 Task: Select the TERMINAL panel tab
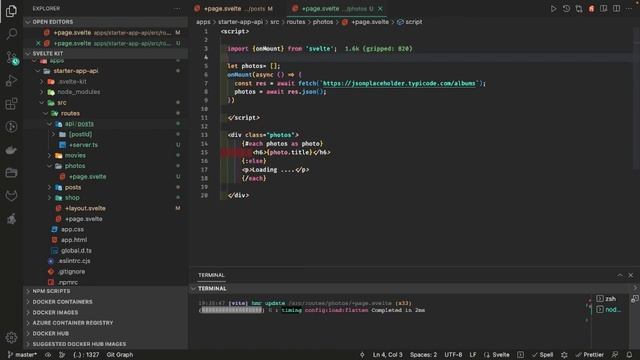(211, 275)
